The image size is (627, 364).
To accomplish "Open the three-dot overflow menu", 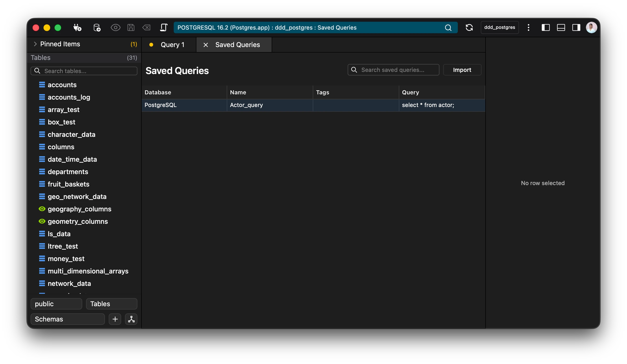I will pos(529,28).
